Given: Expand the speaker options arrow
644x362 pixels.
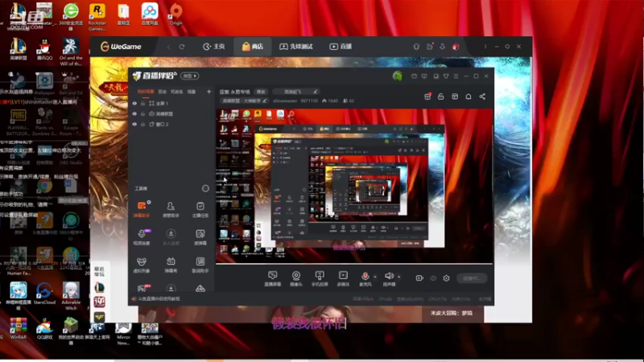Looking at the screenshot, I should click(398, 277).
